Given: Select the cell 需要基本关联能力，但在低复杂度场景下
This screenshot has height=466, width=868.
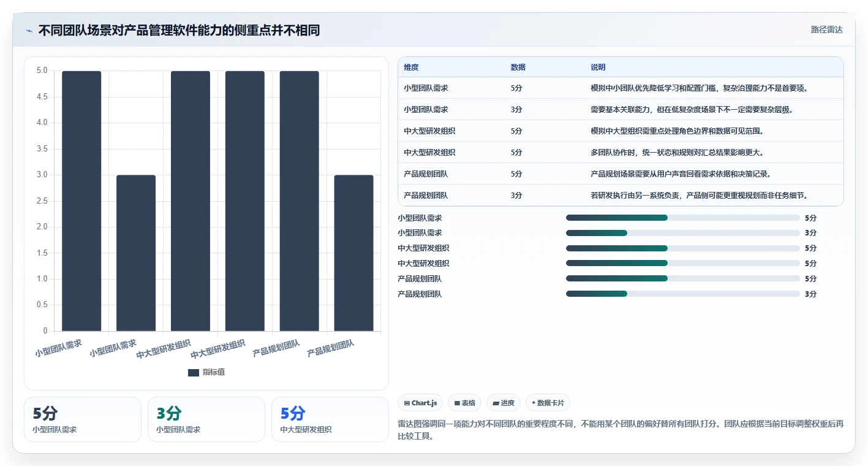Looking at the screenshot, I should [x=692, y=110].
